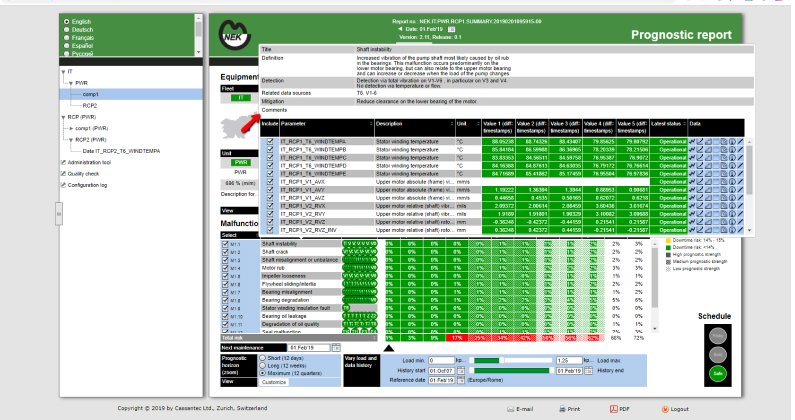Adjust the Load min/max slider bar

[512, 361]
